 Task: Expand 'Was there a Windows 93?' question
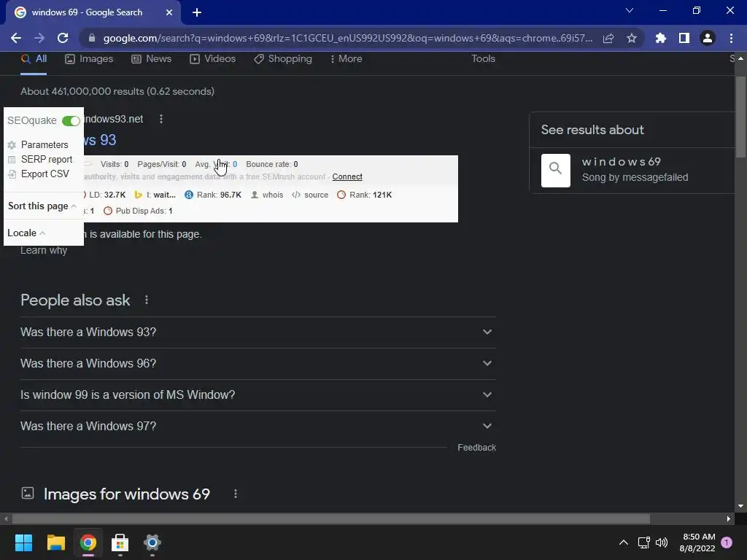click(x=258, y=332)
